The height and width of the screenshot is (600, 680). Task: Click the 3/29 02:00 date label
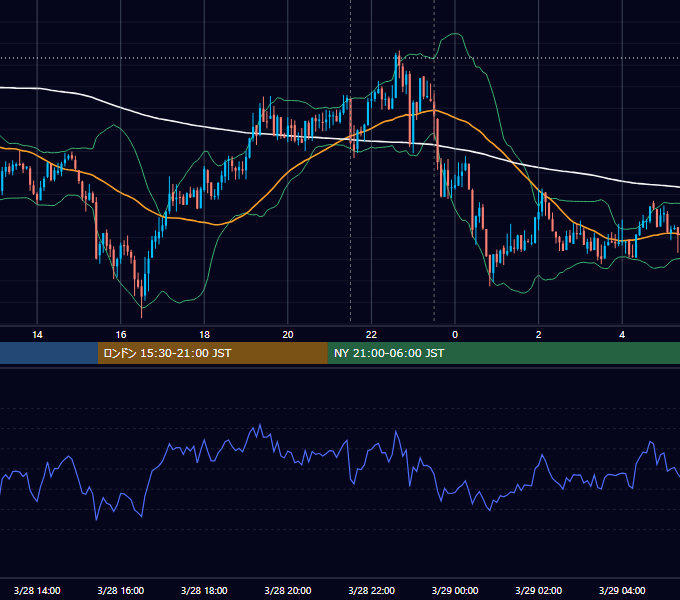click(x=539, y=590)
